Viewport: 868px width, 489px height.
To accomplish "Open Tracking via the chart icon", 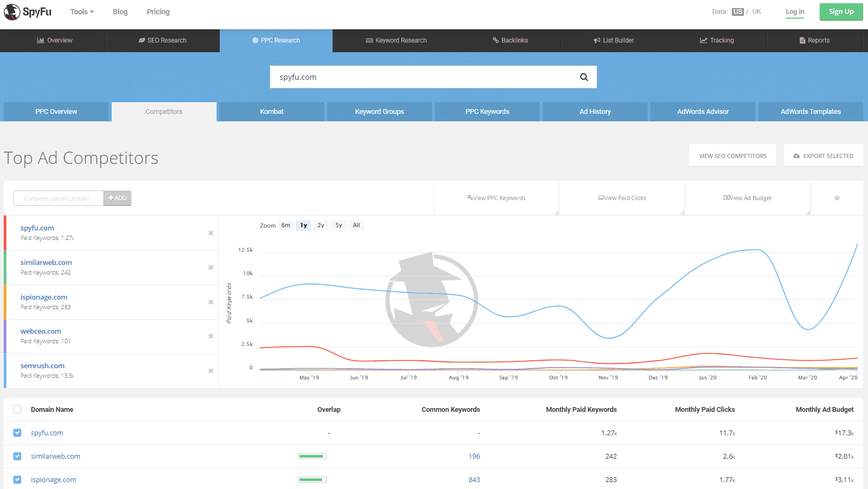I will point(702,40).
